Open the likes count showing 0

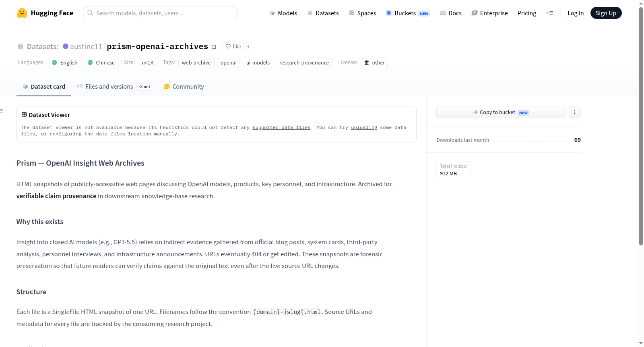248,46
